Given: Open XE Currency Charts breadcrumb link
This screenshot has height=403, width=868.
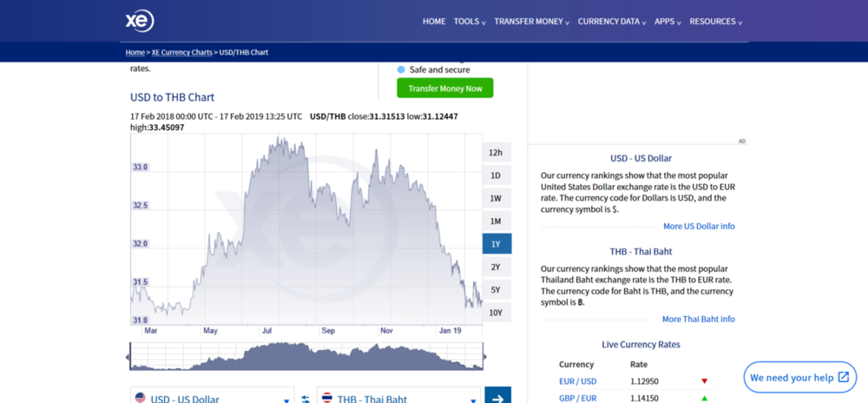Looking at the screenshot, I should [182, 52].
